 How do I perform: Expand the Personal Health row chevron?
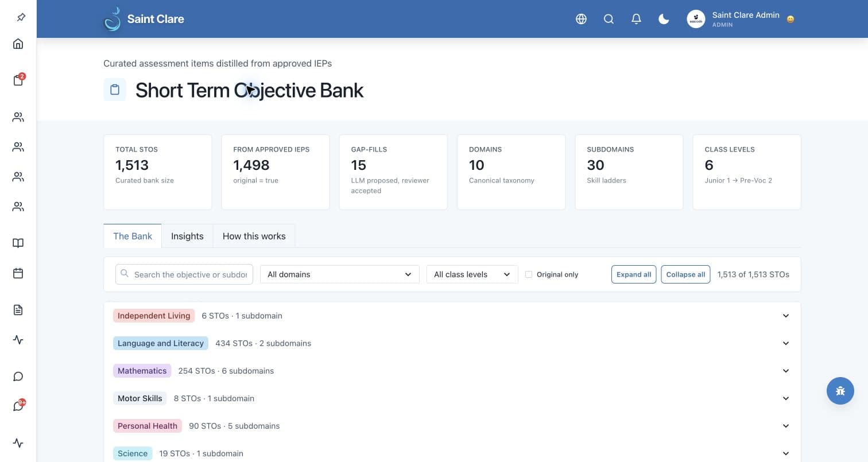tap(786, 426)
